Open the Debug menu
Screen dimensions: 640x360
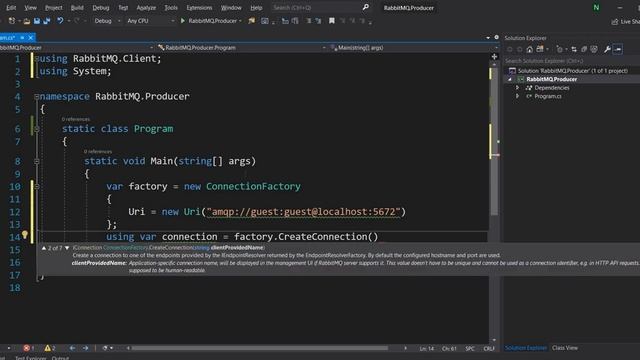coord(100,8)
